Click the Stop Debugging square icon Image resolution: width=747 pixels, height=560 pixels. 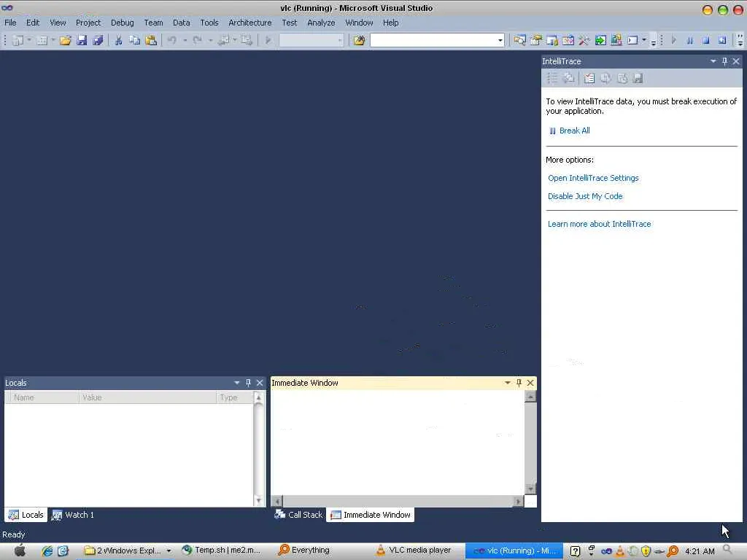tap(705, 41)
